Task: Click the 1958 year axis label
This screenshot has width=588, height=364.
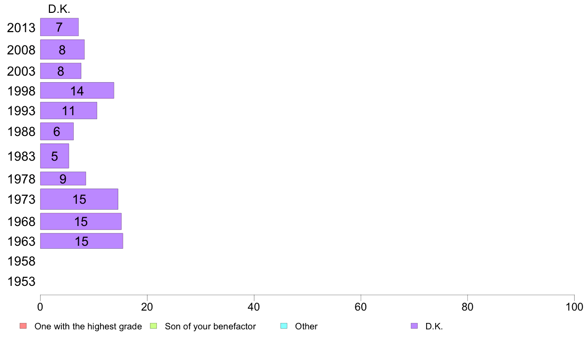Action: coord(21,261)
